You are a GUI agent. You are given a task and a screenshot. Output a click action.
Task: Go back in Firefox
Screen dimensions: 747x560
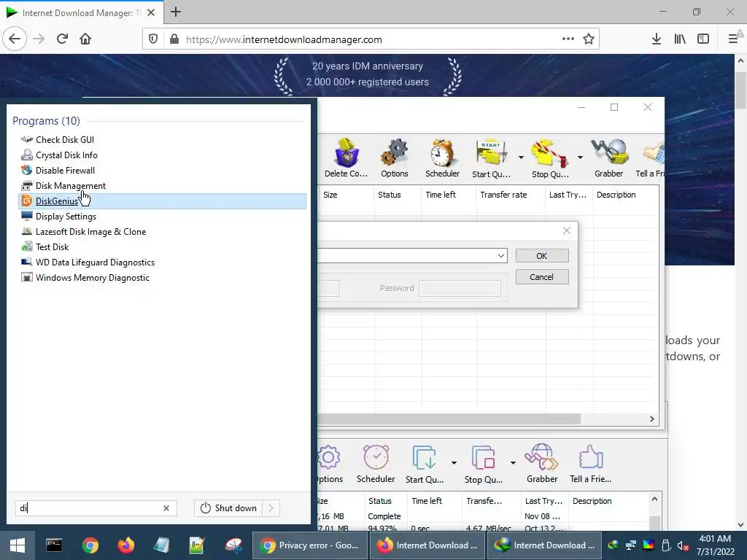15,39
